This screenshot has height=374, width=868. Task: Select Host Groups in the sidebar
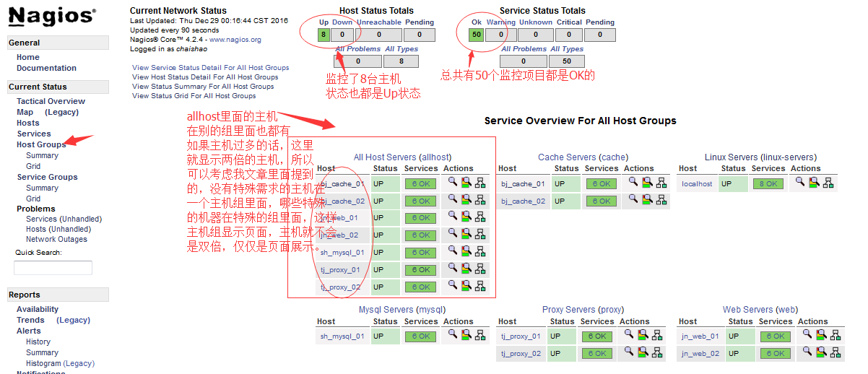click(41, 144)
